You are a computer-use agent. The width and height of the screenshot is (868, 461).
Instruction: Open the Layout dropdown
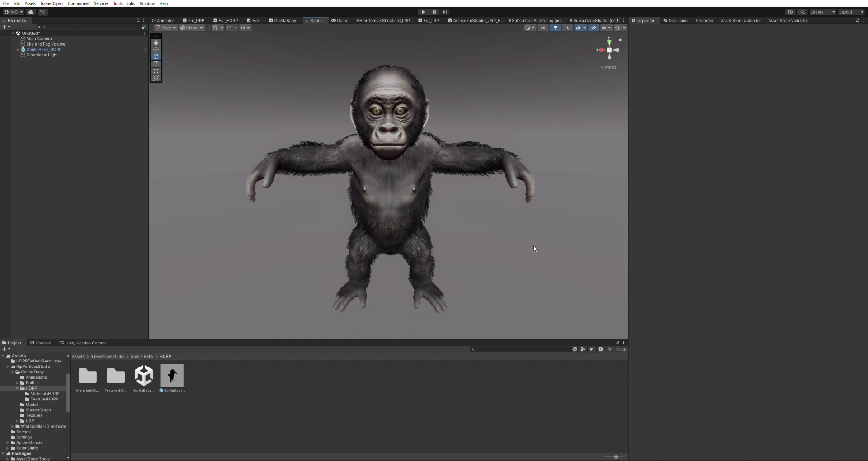pos(851,12)
